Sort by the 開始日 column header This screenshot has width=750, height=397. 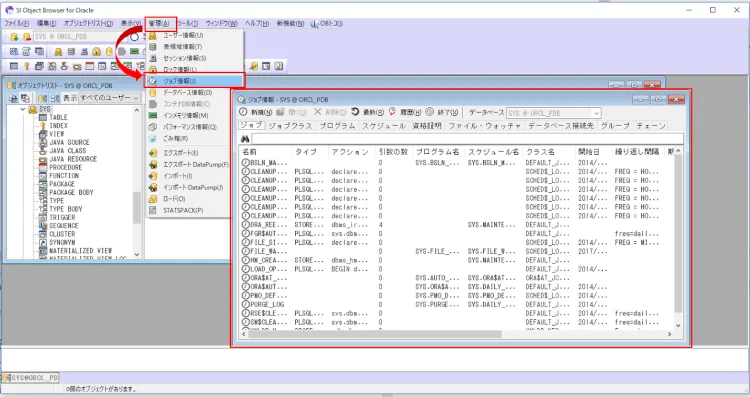(593, 152)
